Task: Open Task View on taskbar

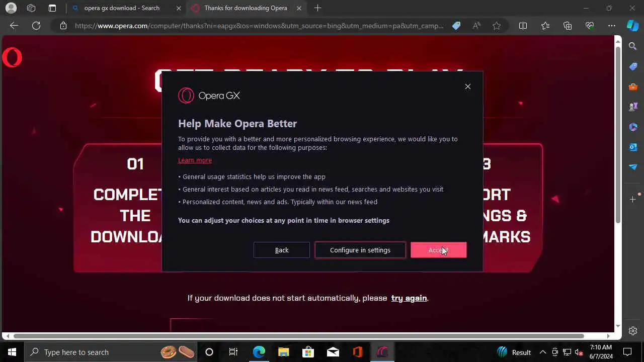Action: pyautogui.click(x=233, y=352)
